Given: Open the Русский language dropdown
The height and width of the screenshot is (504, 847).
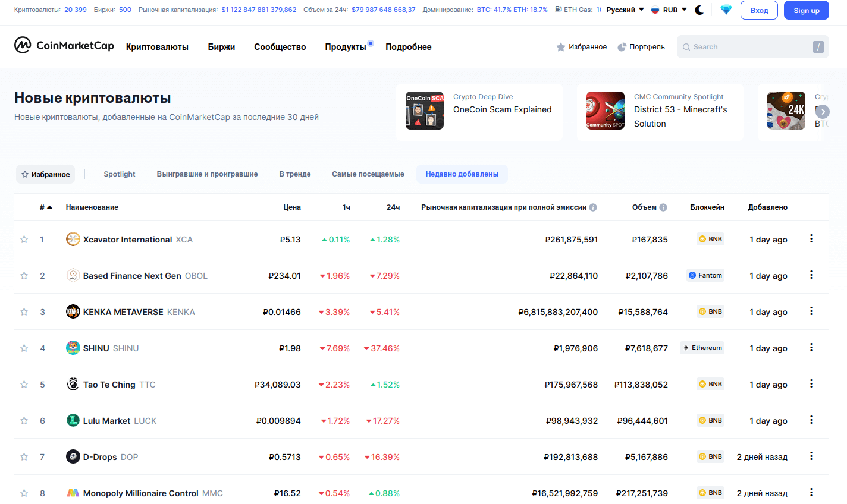Looking at the screenshot, I should [625, 10].
